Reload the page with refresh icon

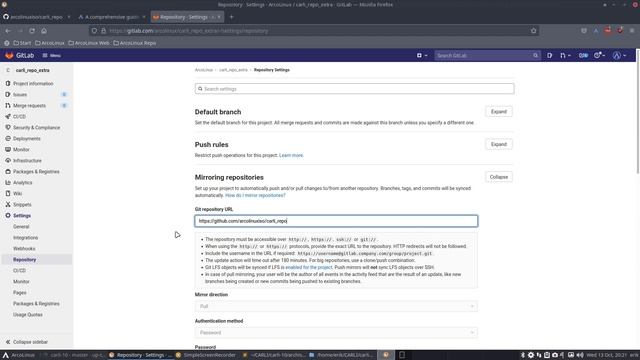coord(32,31)
